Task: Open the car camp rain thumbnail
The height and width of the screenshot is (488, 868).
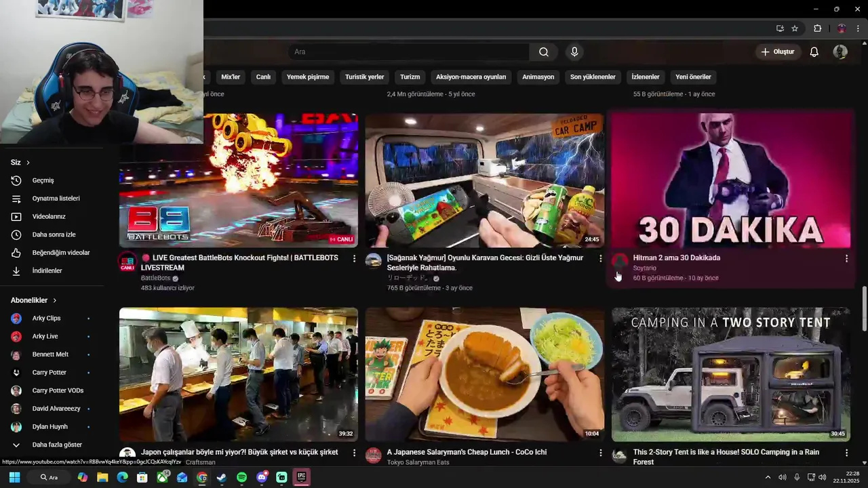Action: pos(485,181)
